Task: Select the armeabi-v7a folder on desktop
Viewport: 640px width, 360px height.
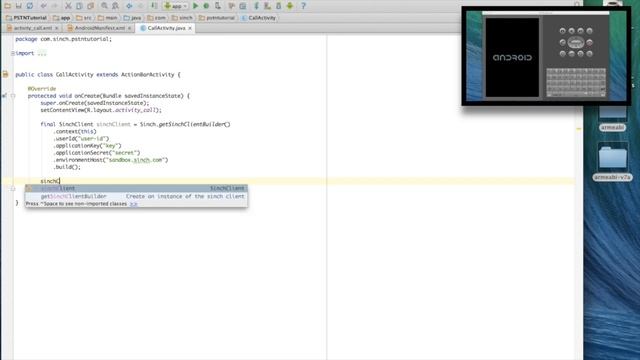Action: 612,162
